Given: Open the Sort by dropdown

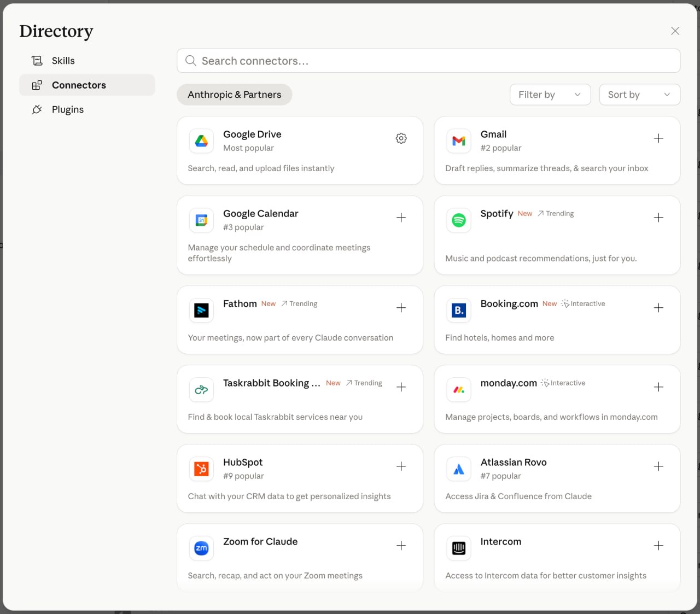Looking at the screenshot, I should 639,95.
